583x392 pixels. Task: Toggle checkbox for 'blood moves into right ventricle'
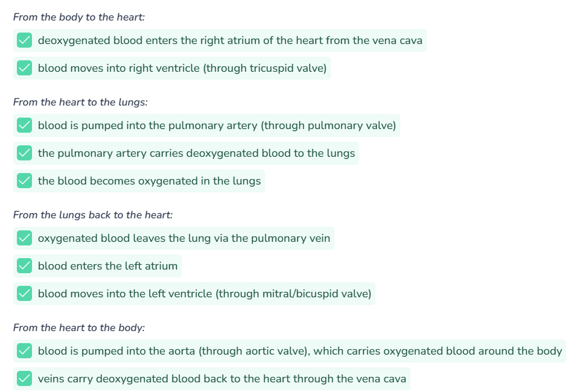tap(24, 69)
